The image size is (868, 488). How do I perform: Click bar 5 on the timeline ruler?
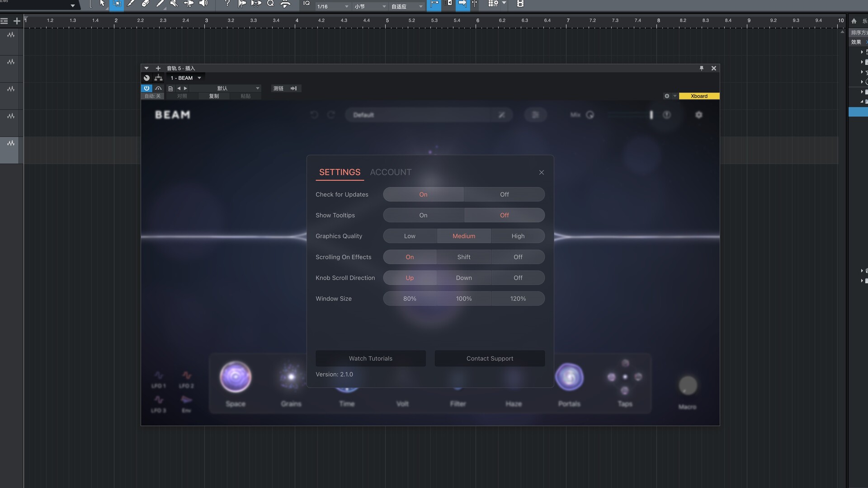(387, 21)
